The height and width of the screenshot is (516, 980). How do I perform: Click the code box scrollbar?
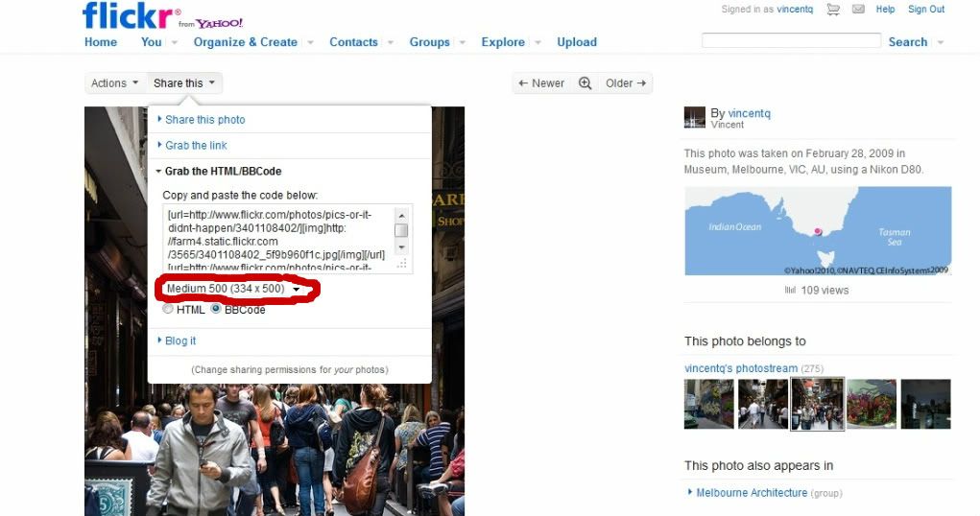[x=402, y=230]
